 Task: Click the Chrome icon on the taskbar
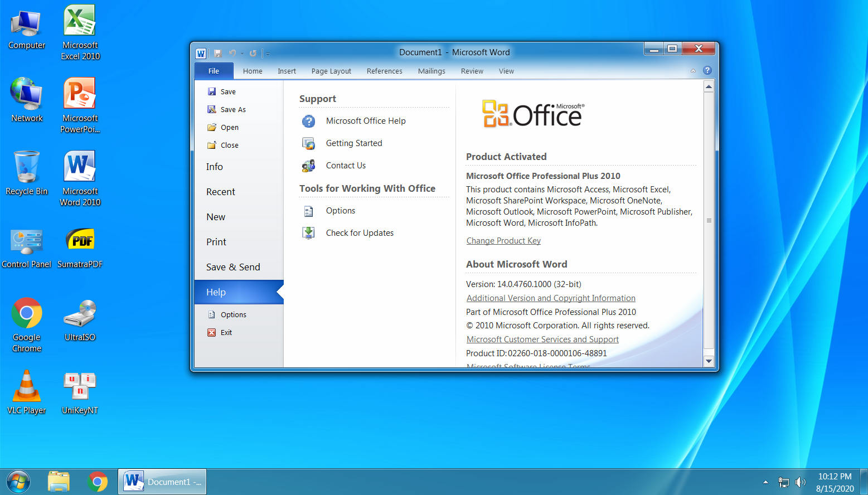(98, 482)
